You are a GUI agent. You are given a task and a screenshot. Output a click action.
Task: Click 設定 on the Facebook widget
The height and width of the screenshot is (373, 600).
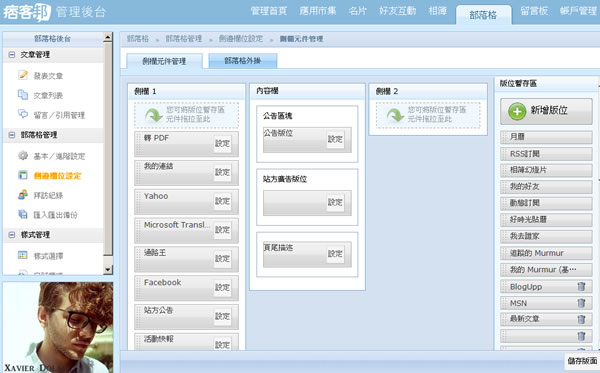pos(222,287)
